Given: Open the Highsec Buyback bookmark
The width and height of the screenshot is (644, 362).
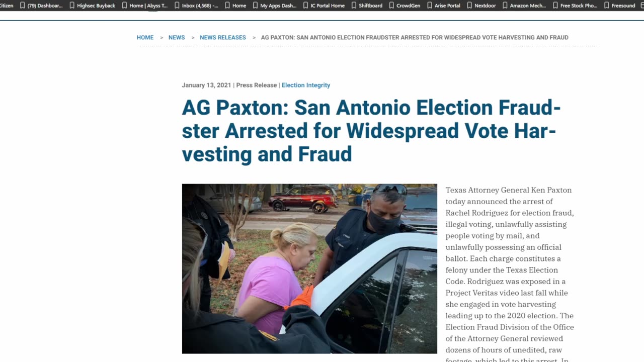Looking at the screenshot, I should click(x=92, y=6).
